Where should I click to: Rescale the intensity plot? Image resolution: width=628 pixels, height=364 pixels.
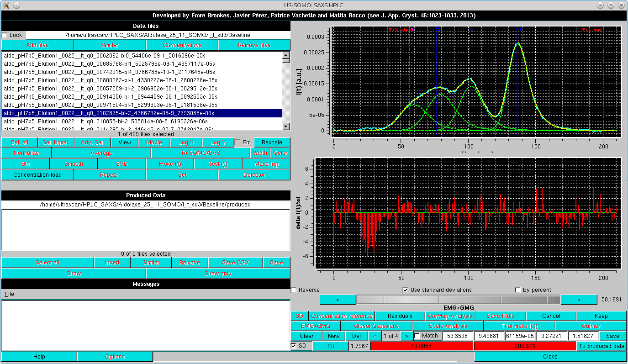[272, 142]
